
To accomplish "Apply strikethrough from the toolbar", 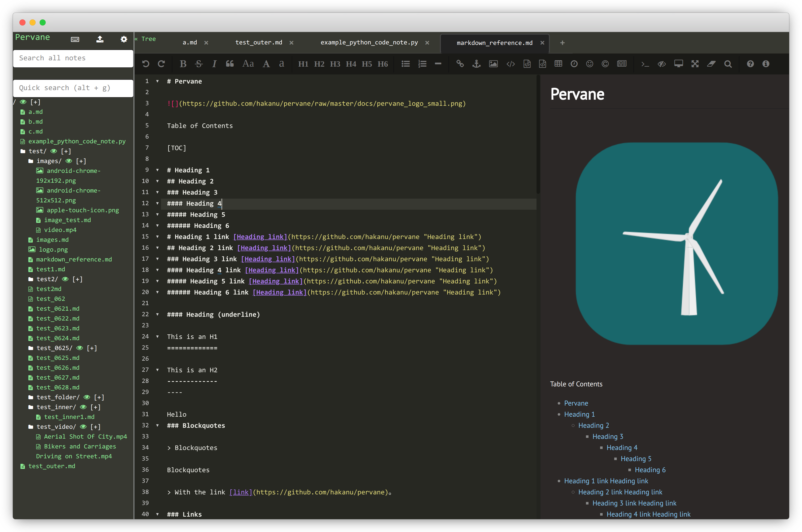I will pos(199,64).
